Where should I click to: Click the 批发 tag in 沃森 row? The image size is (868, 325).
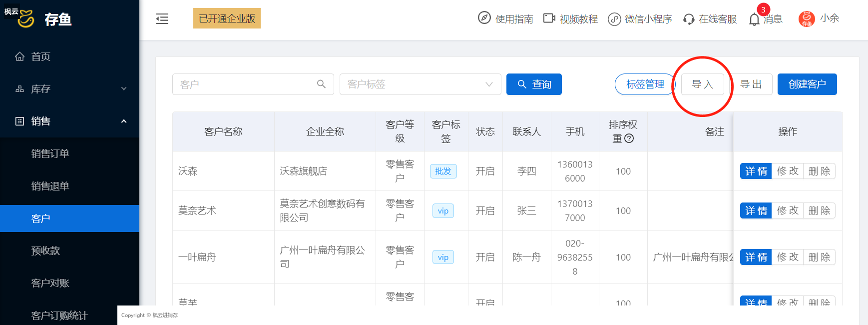(443, 171)
